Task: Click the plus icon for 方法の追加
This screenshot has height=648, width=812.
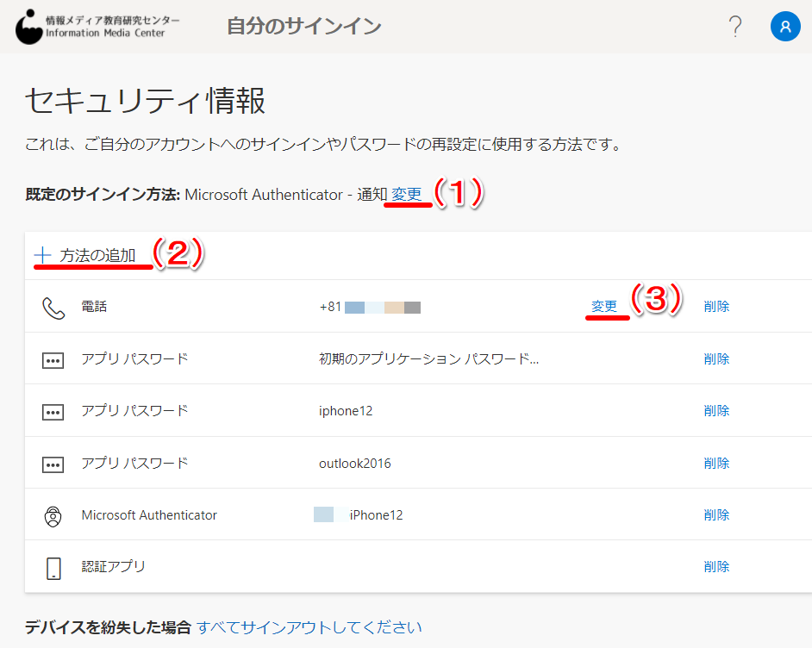Action: (42, 255)
